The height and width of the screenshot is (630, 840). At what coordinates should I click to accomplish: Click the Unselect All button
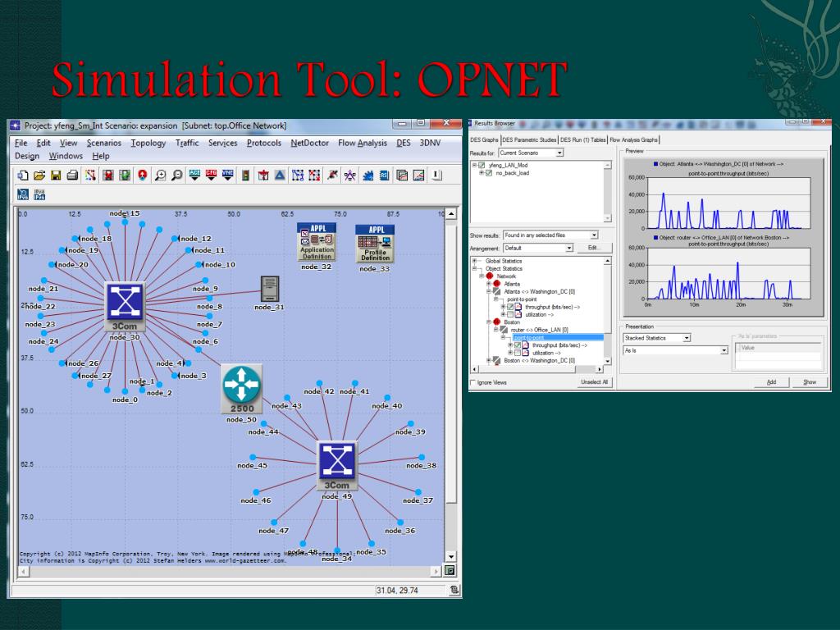click(594, 382)
